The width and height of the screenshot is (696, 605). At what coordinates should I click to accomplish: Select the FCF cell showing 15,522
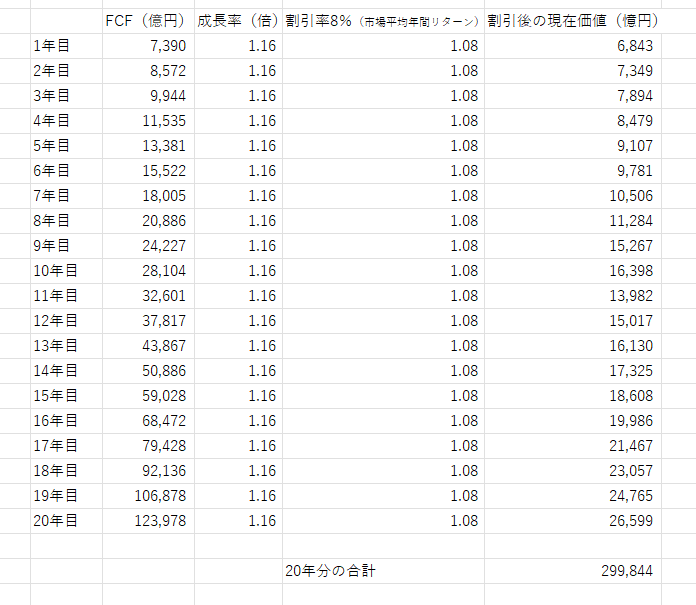click(x=148, y=171)
